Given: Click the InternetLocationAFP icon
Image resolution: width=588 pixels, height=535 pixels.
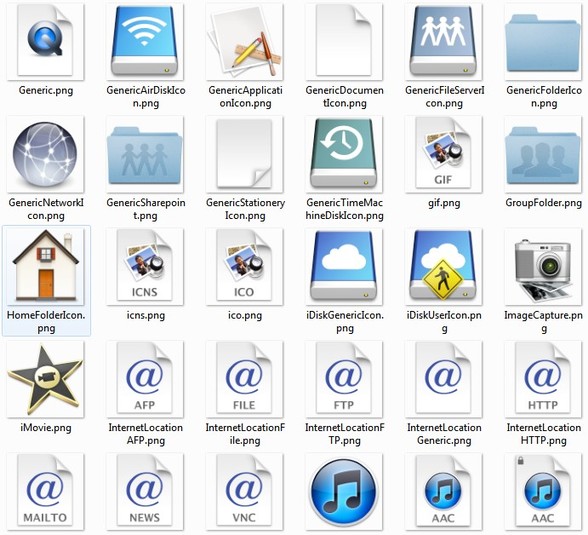Looking at the screenshot, I should (x=145, y=379).
